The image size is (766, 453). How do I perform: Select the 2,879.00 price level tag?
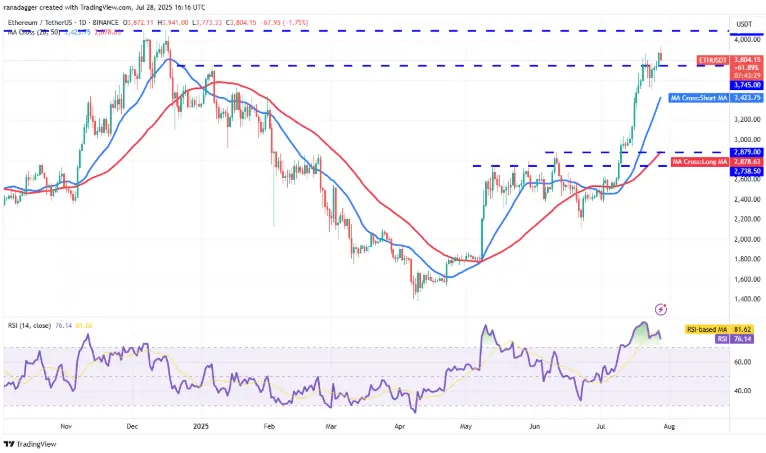point(746,152)
